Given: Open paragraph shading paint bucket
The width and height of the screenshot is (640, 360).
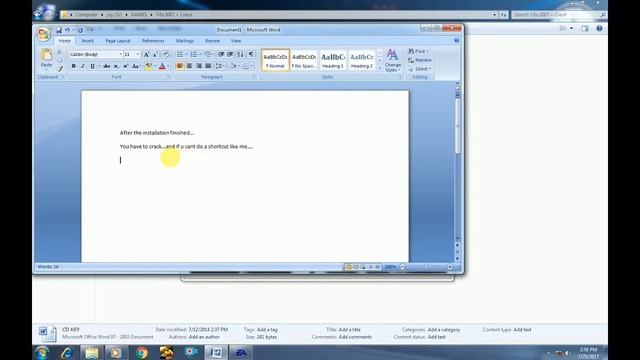Looking at the screenshot, I should pos(233,66).
